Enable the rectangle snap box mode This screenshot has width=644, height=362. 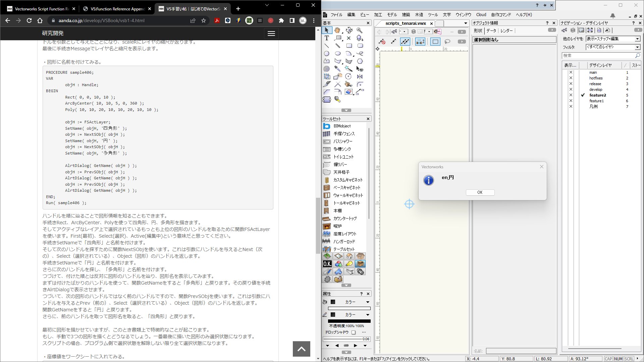pos(435,42)
